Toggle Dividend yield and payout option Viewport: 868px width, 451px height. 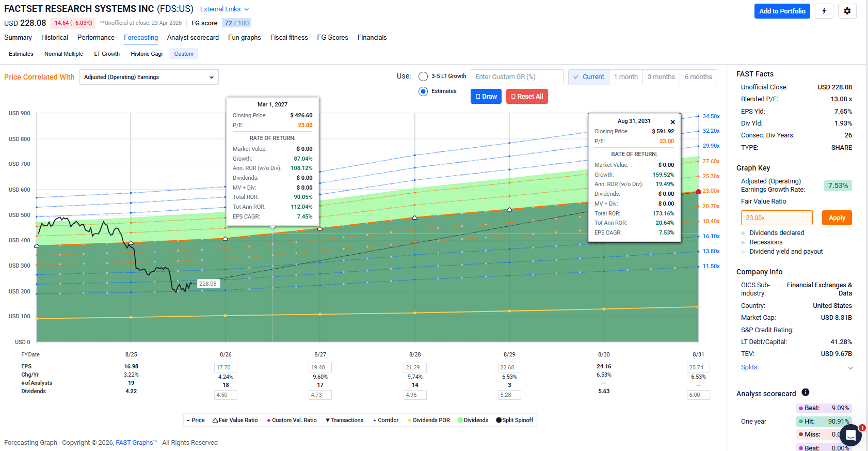pos(782,252)
